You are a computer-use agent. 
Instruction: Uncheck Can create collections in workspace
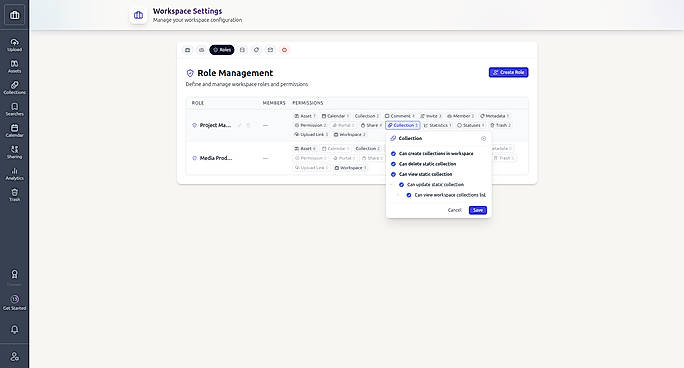pos(393,153)
